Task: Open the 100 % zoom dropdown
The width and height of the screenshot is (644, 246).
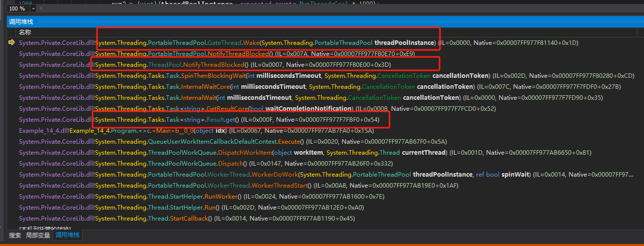Action: point(33,8)
